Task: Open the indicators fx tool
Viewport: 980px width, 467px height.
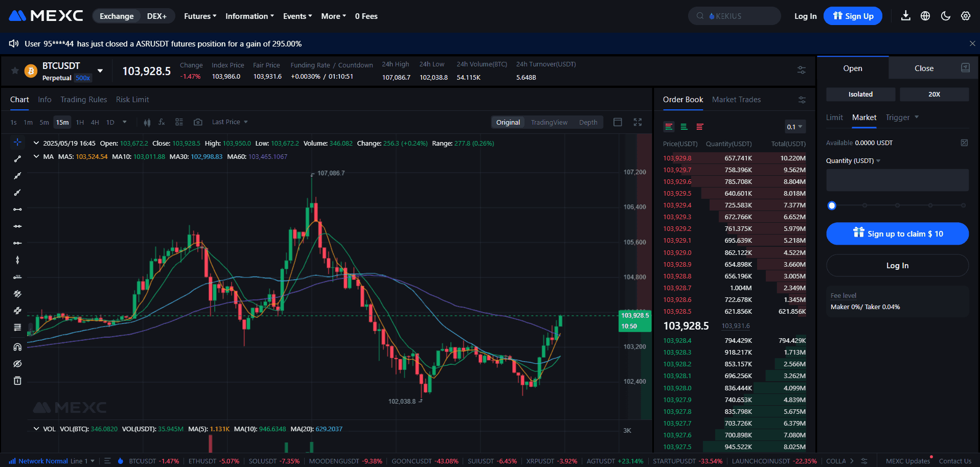Action: click(162, 122)
